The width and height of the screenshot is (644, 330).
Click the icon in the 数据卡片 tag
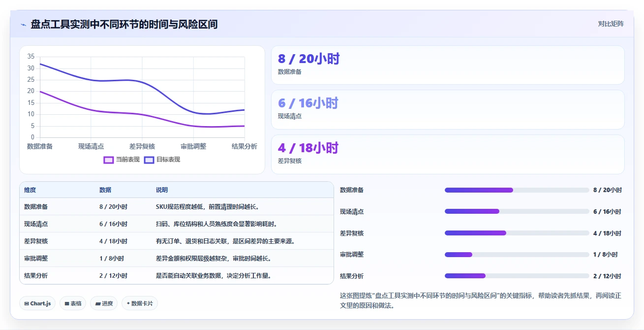tap(128, 303)
